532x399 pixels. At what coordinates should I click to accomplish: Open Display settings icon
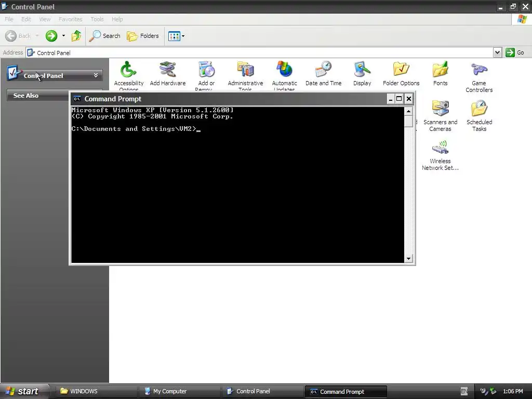(x=362, y=74)
